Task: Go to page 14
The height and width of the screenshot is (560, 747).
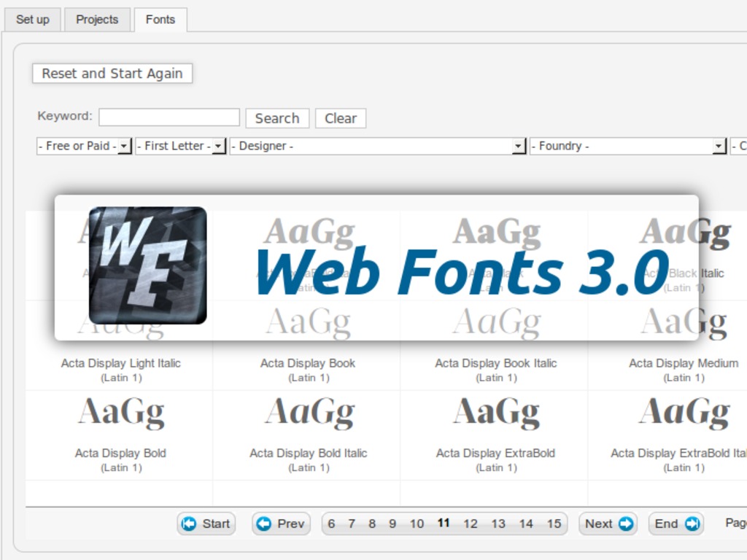Action: 526,524
